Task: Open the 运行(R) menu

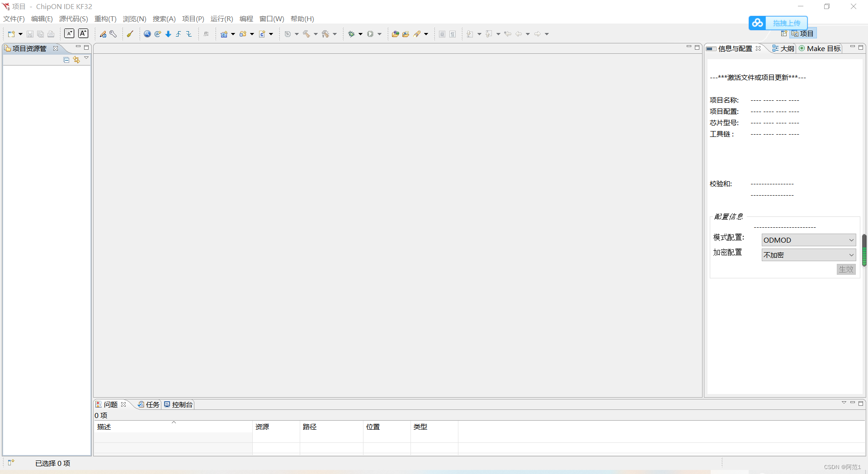Action: coord(222,19)
